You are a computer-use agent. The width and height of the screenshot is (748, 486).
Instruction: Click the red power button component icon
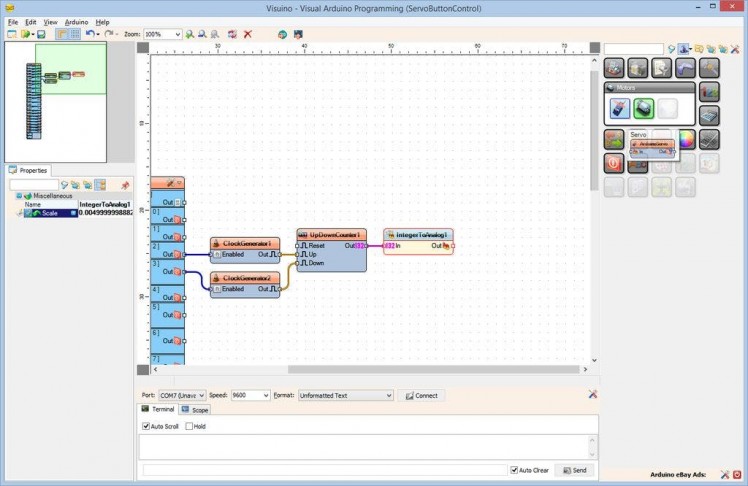(x=613, y=162)
